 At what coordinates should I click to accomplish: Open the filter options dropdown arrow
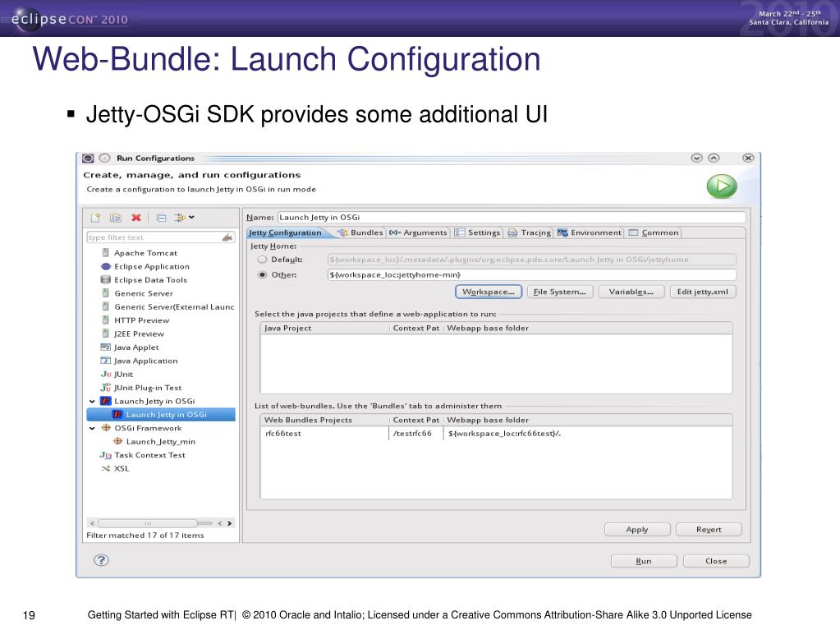pos(191,218)
